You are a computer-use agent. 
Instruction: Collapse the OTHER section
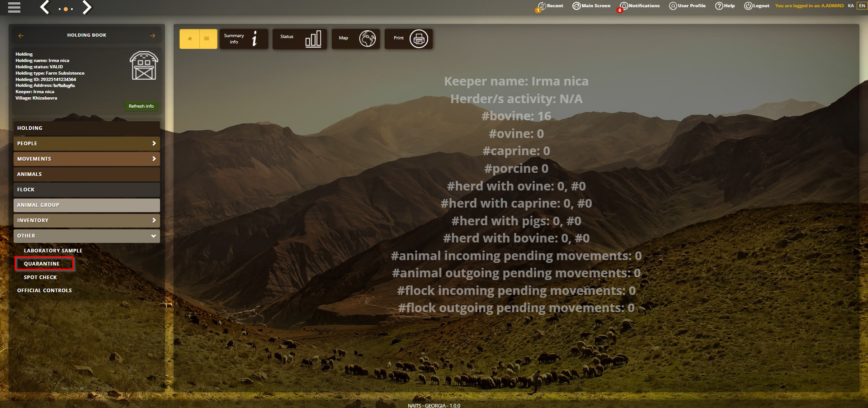pos(87,236)
